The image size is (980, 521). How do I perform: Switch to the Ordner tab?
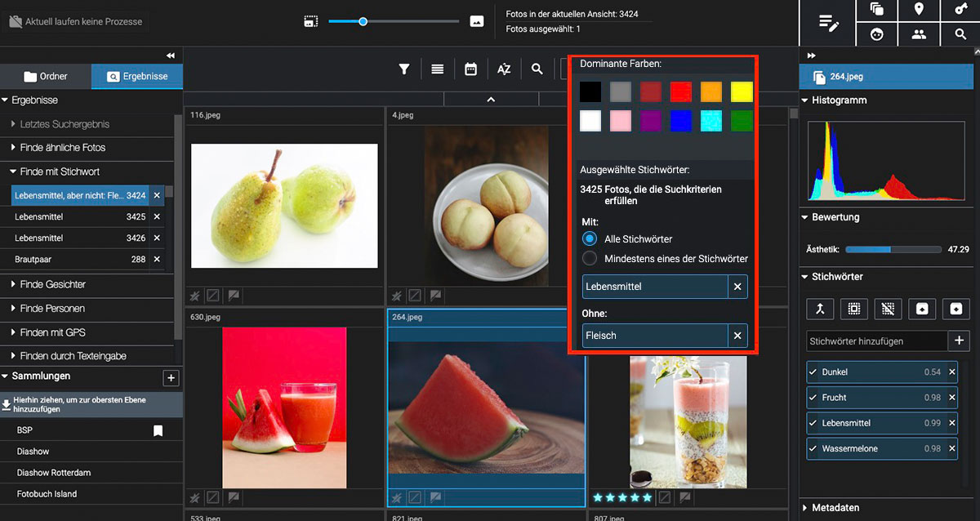click(46, 77)
